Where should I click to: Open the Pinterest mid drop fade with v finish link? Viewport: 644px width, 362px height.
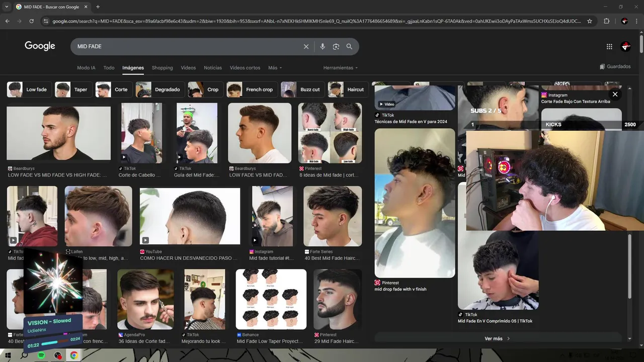point(400,289)
